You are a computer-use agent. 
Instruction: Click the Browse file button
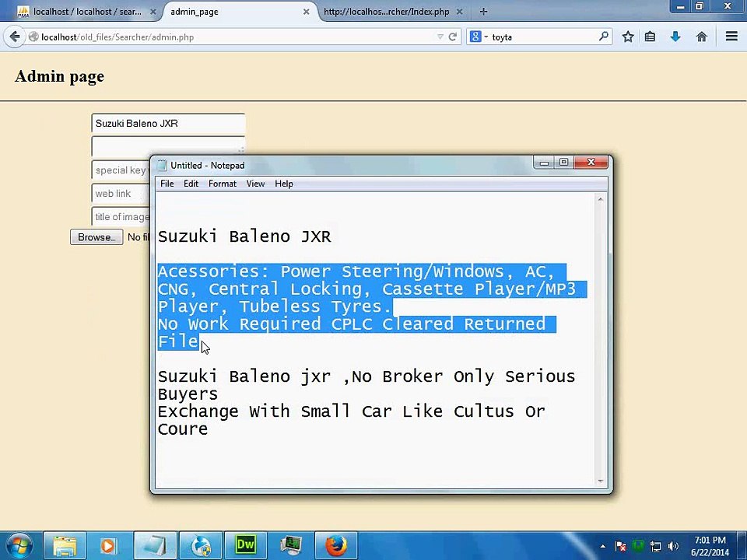click(x=96, y=237)
